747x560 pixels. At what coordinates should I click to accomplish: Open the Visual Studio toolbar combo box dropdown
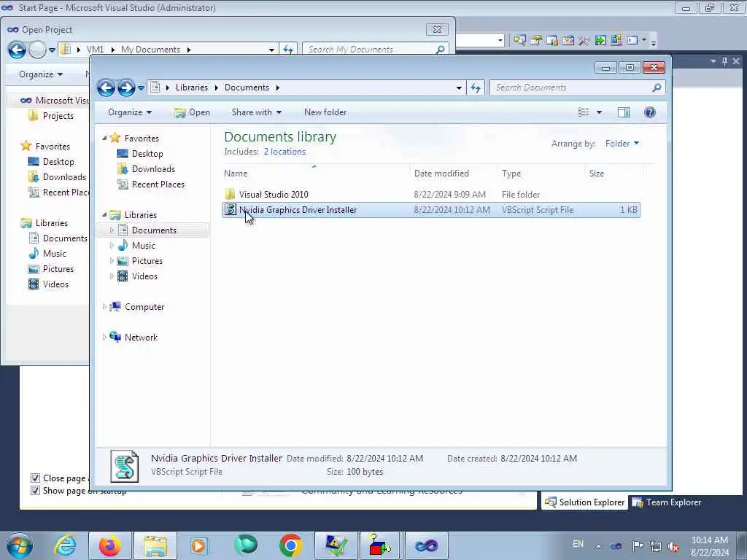[x=500, y=41]
